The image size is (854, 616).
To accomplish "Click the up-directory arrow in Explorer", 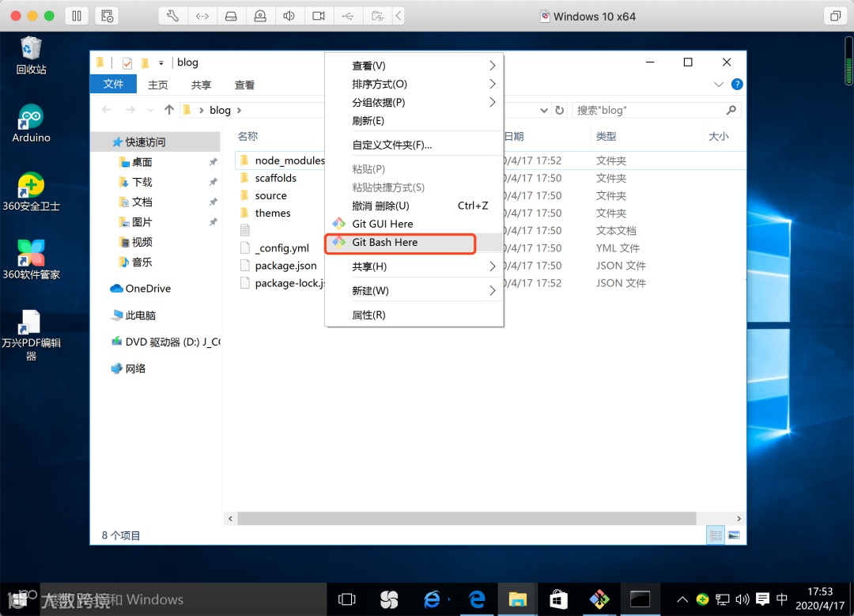I will point(169,110).
